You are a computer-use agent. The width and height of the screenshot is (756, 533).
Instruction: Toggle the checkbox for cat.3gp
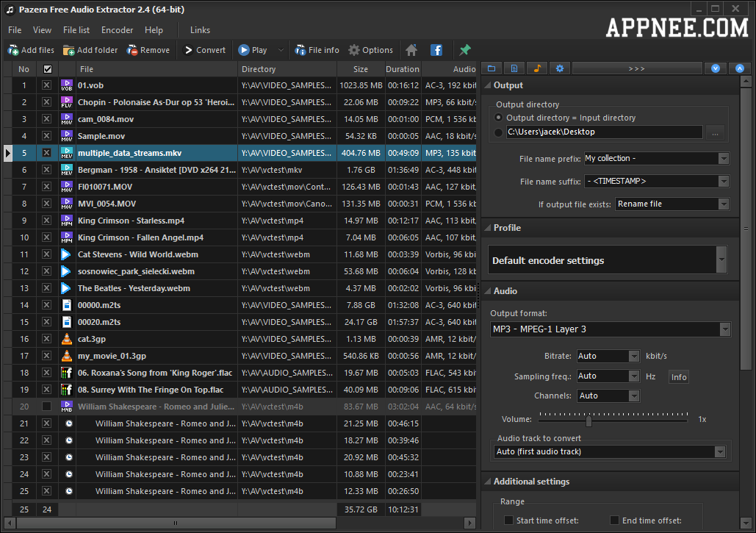(46, 339)
